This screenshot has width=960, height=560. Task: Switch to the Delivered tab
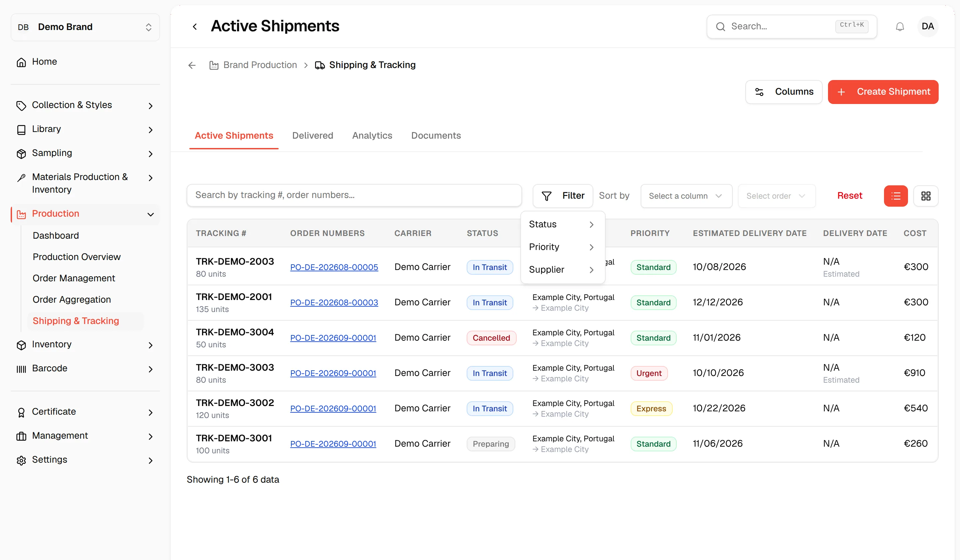pyautogui.click(x=312, y=136)
